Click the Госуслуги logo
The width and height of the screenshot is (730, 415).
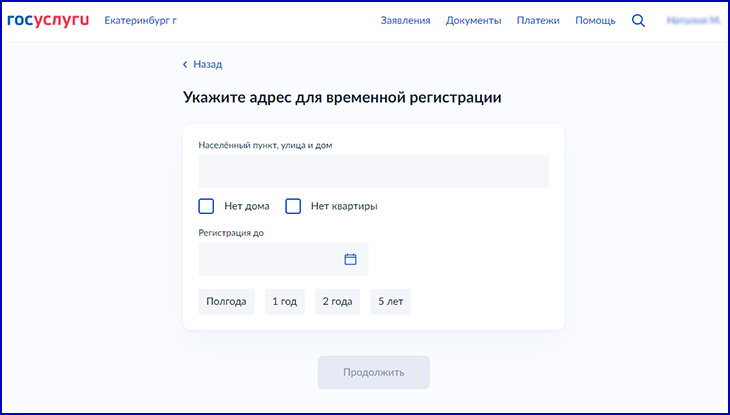pos(48,20)
